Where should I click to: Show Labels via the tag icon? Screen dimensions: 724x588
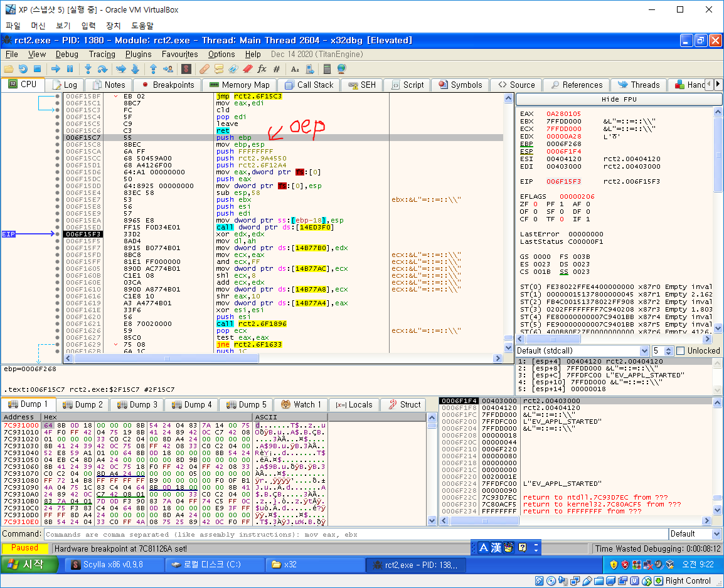233,69
